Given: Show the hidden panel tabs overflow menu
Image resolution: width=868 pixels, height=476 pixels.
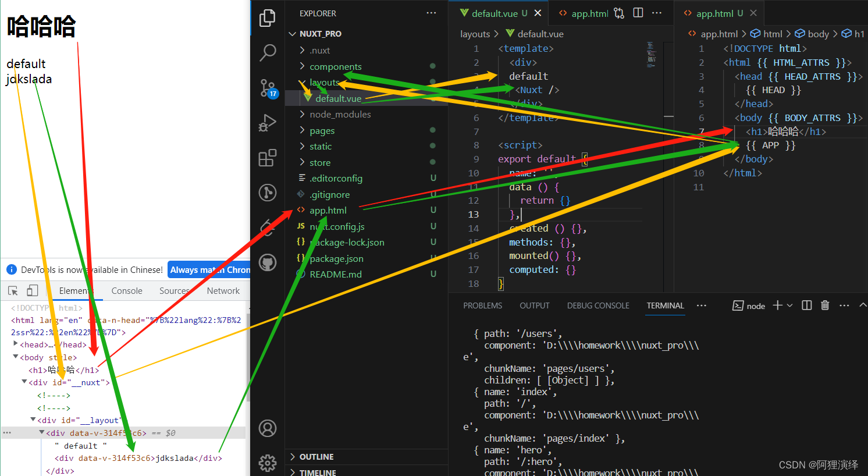Looking at the screenshot, I should [x=702, y=306].
